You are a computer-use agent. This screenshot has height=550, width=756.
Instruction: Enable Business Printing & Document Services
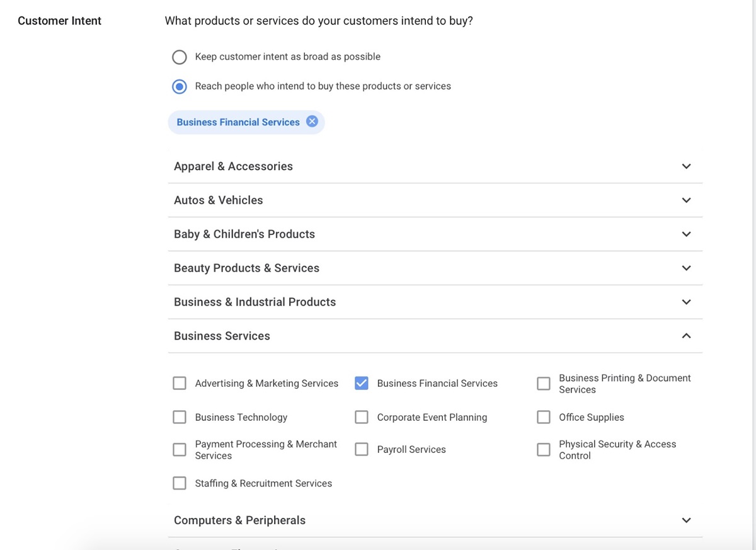pyautogui.click(x=544, y=384)
